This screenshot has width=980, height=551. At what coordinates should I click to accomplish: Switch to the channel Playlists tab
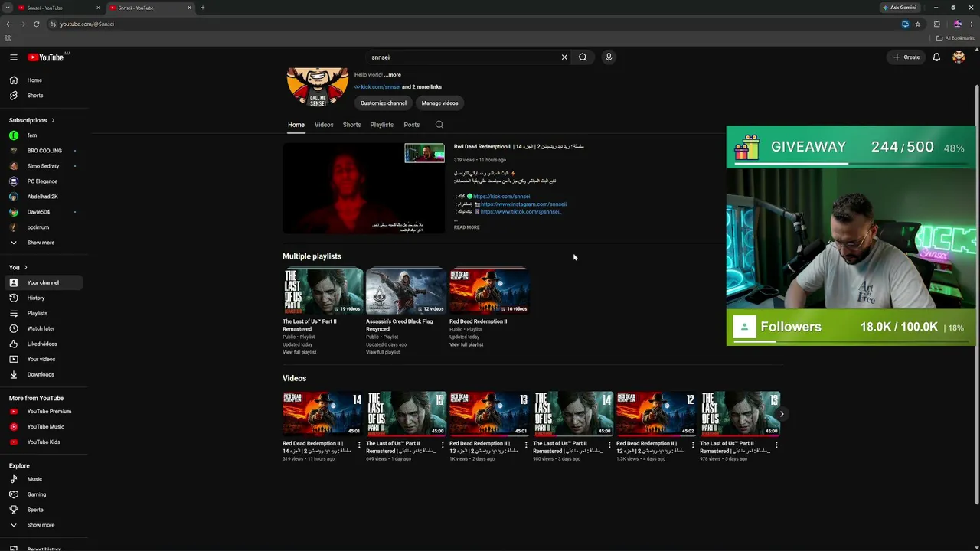coord(381,125)
